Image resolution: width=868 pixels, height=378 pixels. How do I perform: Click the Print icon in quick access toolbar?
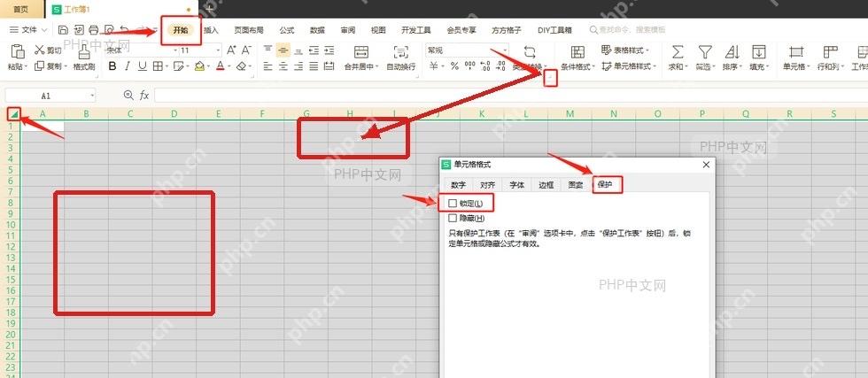click(94, 30)
